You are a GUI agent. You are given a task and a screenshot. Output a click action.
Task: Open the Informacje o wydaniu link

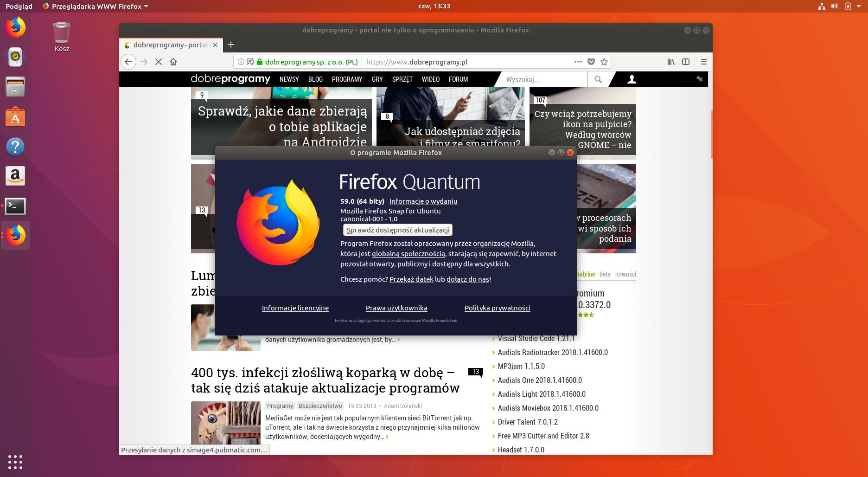coord(423,201)
